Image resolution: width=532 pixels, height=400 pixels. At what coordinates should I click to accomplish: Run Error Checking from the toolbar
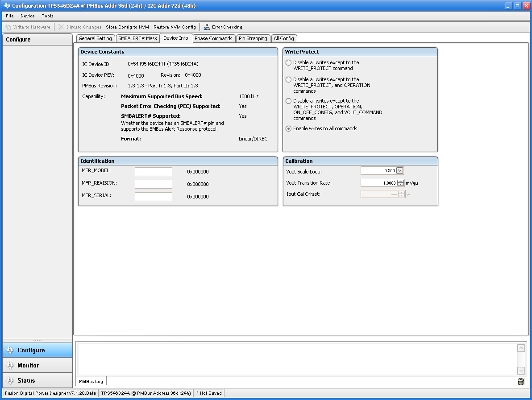pyautogui.click(x=222, y=27)
